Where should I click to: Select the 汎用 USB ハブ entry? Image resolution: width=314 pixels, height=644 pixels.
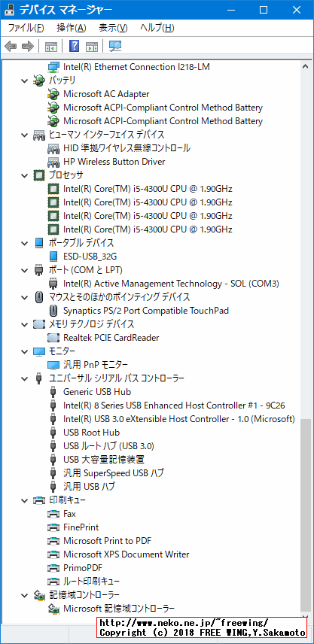pos(89,487)
